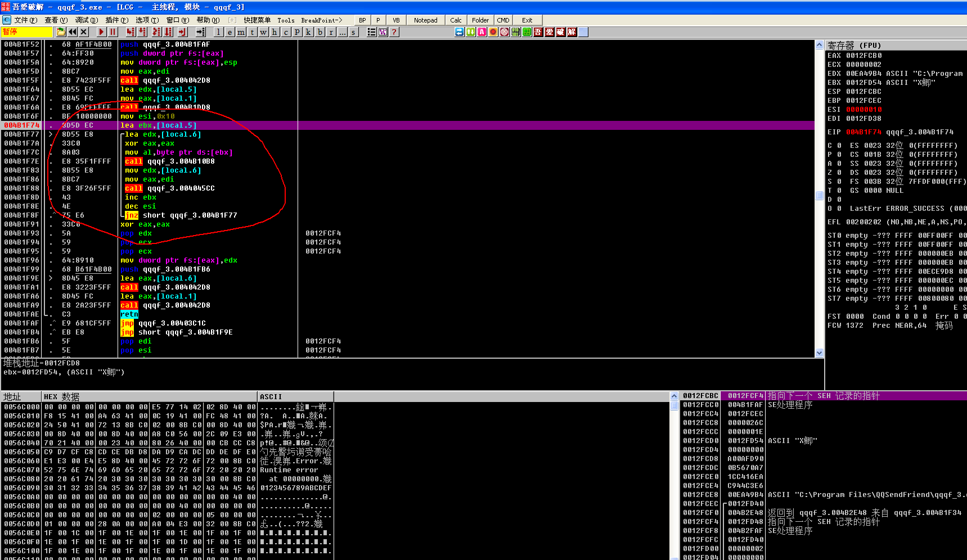Image resolution: width=967 pixels, height=560 pixels.
Task: Close the debugged program with X icon
Action: pos(84,32)
